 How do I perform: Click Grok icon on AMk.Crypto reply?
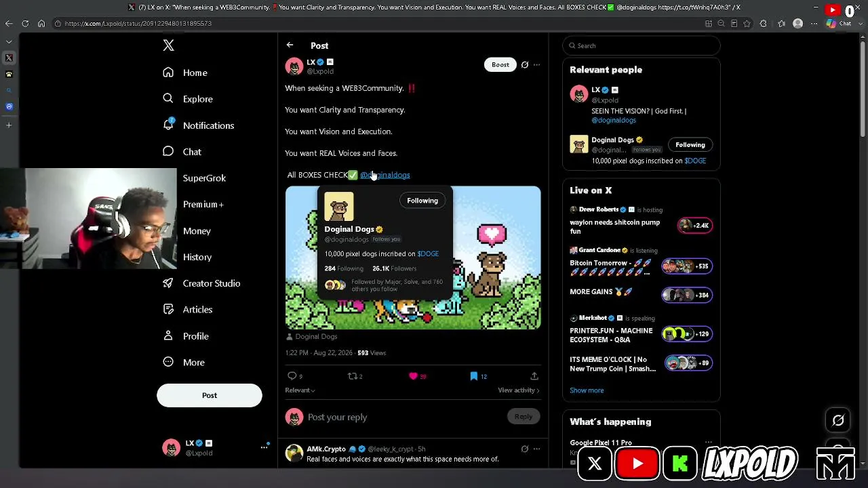[x=524, y=449]
